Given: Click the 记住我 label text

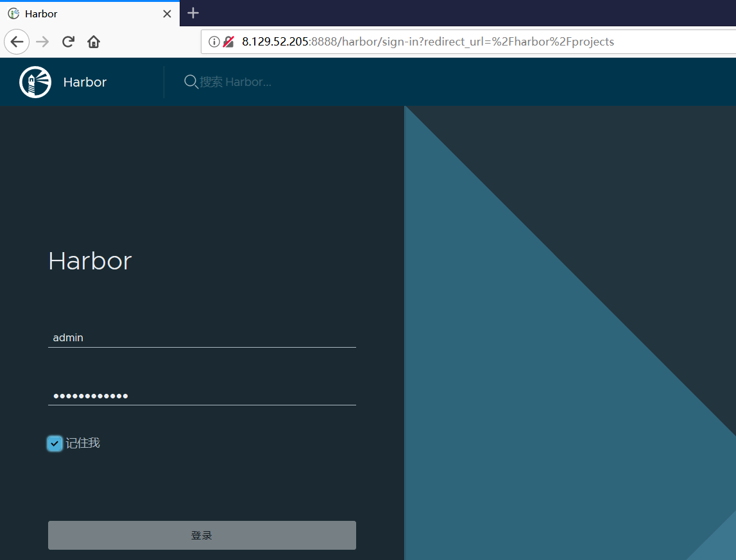Looking at the screenshot, I should click(83, 443).
